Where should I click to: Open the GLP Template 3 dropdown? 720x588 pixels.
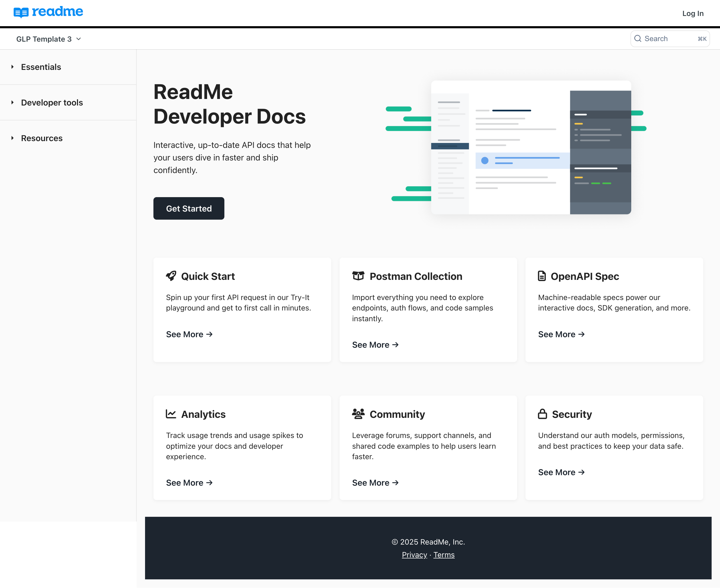[49, 39]
